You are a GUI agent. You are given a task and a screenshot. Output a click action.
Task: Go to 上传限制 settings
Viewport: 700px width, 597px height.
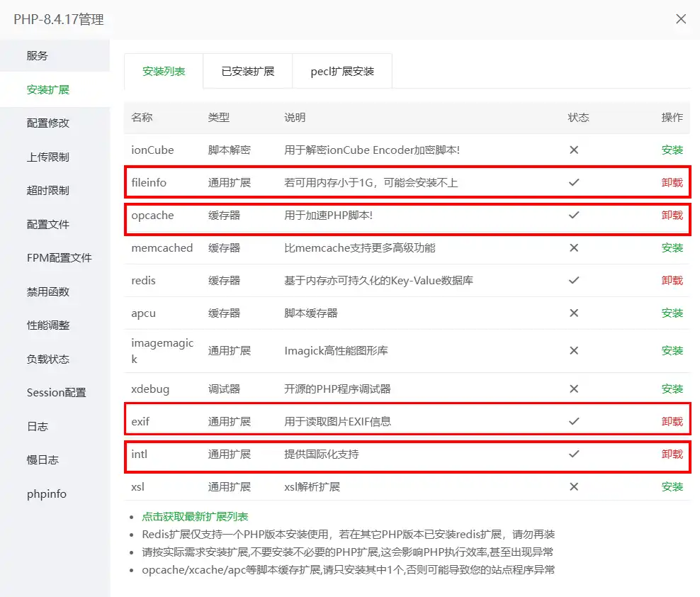point(48,157)
